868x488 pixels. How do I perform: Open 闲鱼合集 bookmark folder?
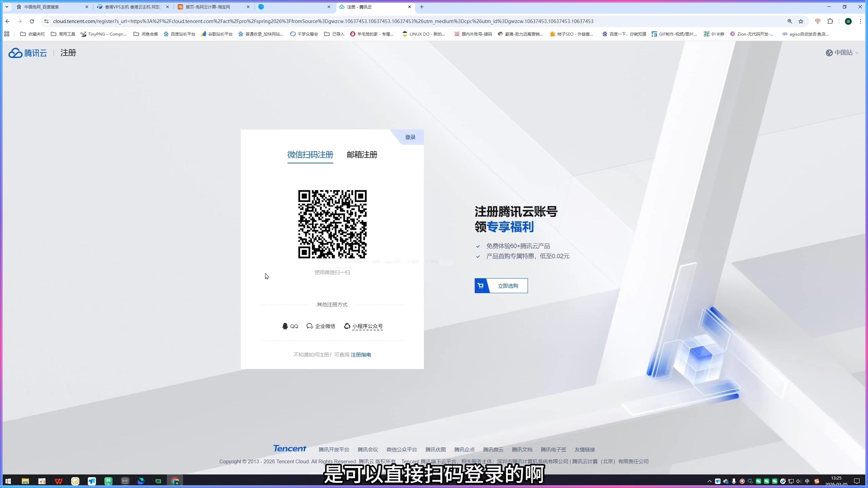pyautogui.click(x=146, y=34)
